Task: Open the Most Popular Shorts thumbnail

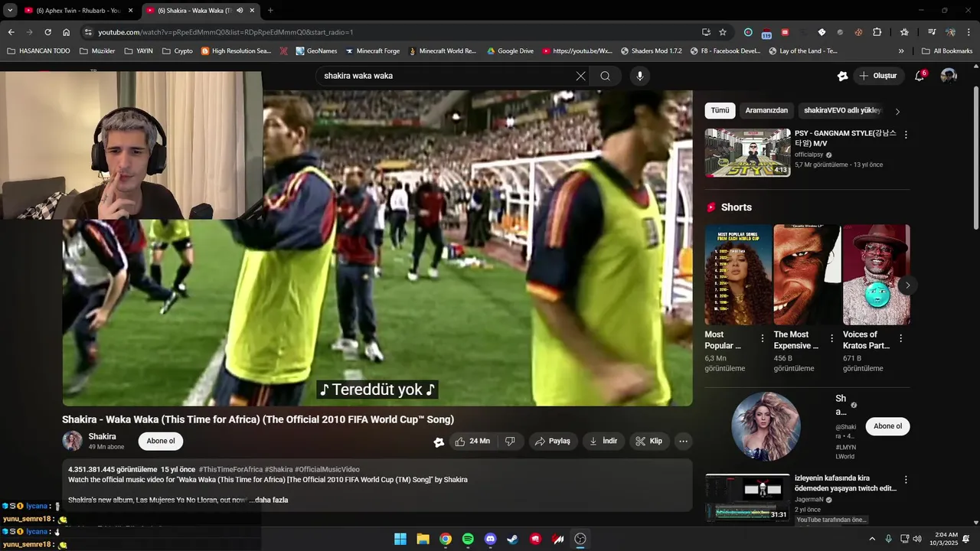Action: (x=739, y=275)
